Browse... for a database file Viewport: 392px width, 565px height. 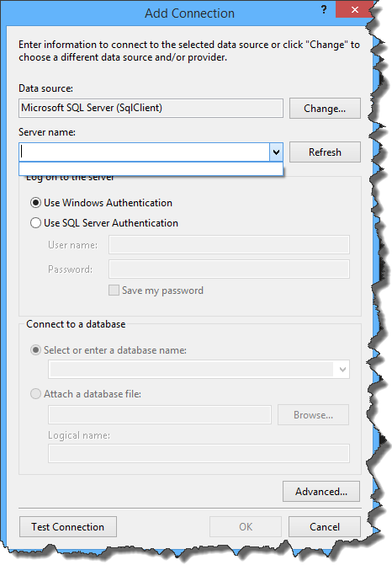pos(313,415)
